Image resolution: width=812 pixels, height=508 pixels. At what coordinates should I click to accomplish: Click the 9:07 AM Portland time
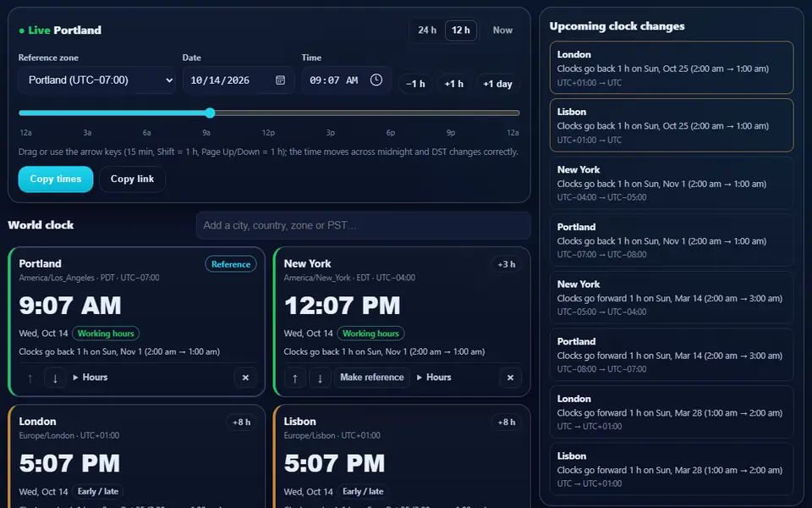tap(70, 306)
